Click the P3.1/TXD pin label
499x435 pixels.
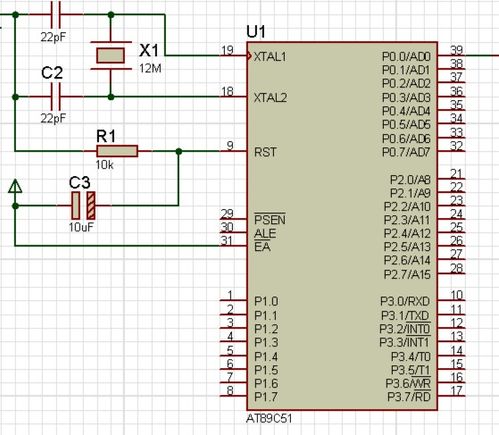point(405,315)
